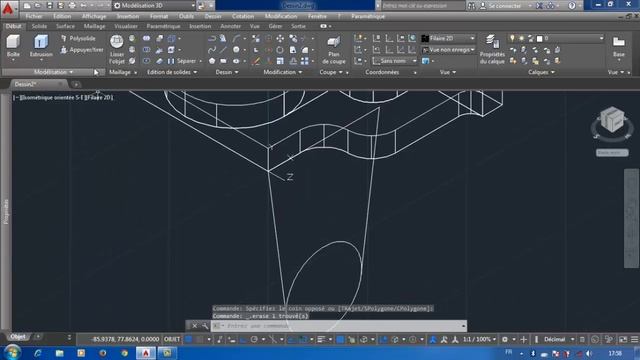640x360 pixels.
Task: Select the Extrusion tool
Action: [41, 46]
